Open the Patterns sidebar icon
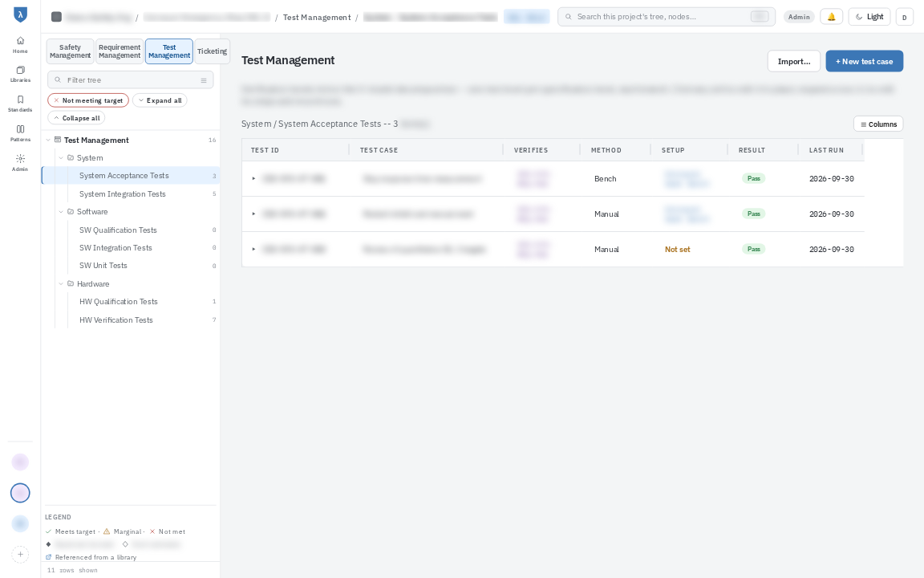The image size is (924, 578). (x=20, y=132)
